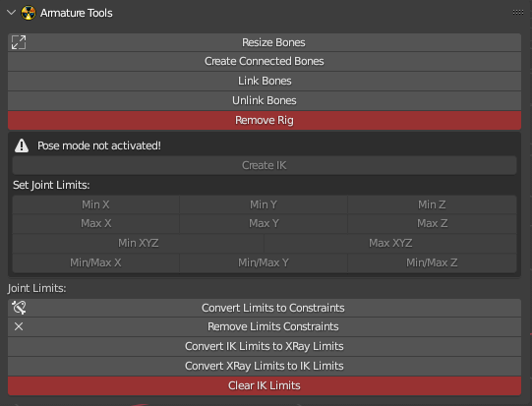
Task: Click the Link Bones button
Action: (265, 81)
